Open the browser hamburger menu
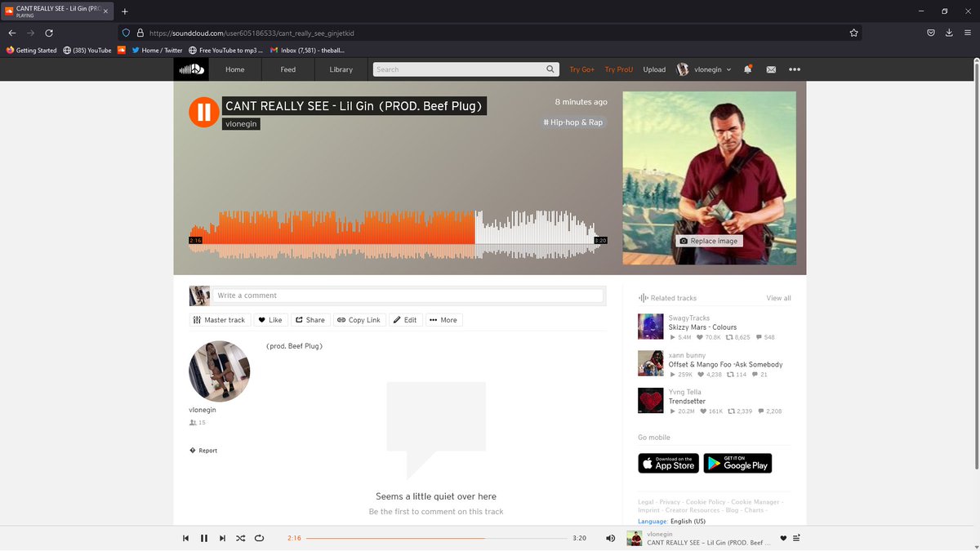980x551 pixels. click(968, 33)
